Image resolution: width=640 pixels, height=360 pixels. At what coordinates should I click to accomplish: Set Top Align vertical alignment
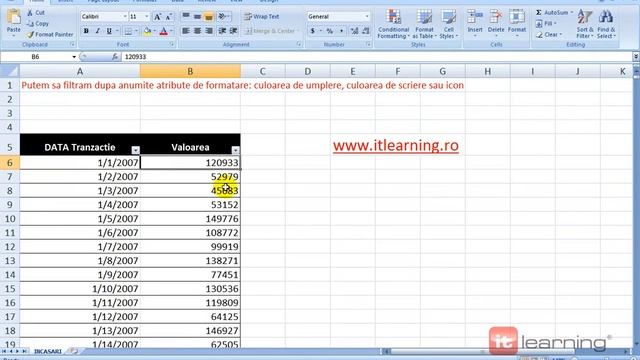pyautogui.click(x=186, y=16)
